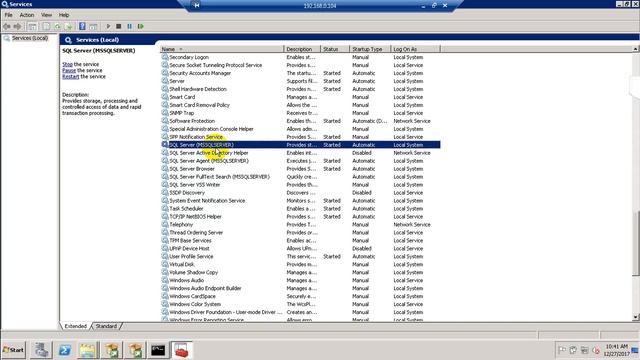Image resolution: width=640 pixels, height=360 pixels.
Task: Click the red toolbox icon in taskbar
Action: pyautogui.click(x=182, y=350)
